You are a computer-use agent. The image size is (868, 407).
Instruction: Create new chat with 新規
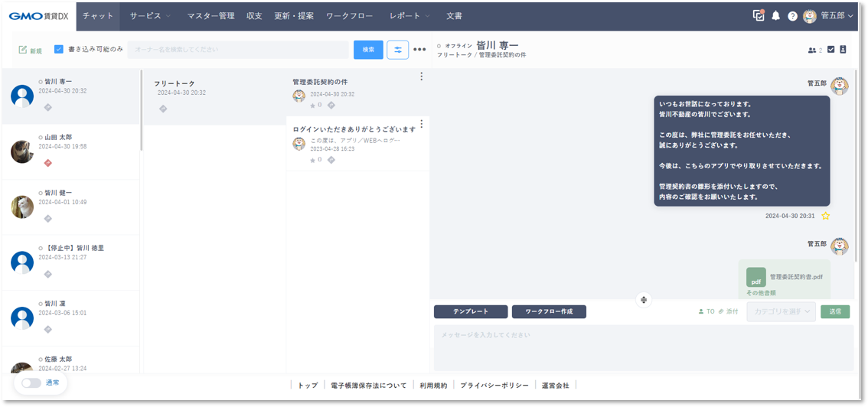pyautogui.click(x=31, y=50)
